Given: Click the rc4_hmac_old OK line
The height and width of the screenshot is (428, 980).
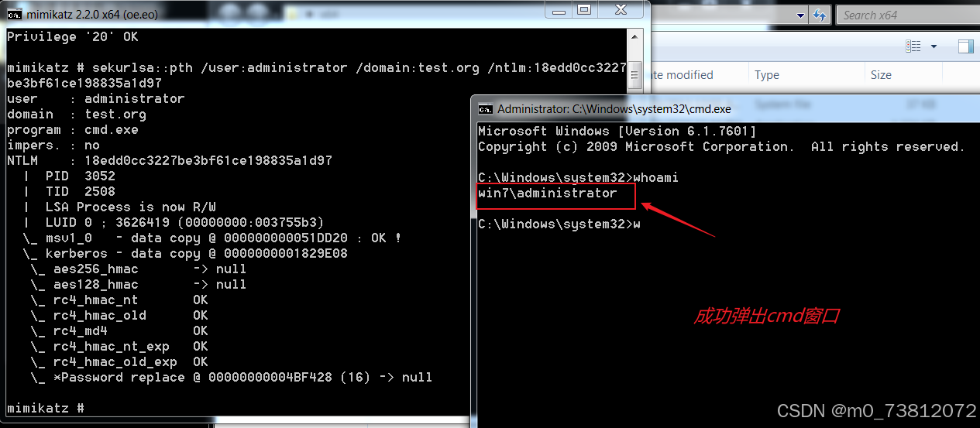Looking at the screenshot, I should (x=119, y=316).
